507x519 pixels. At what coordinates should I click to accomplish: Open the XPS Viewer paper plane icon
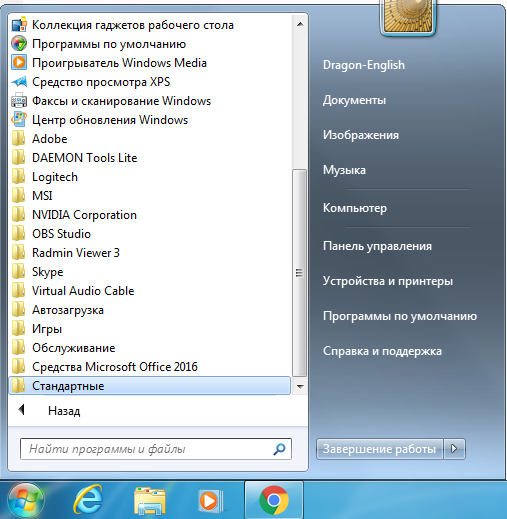19,82
